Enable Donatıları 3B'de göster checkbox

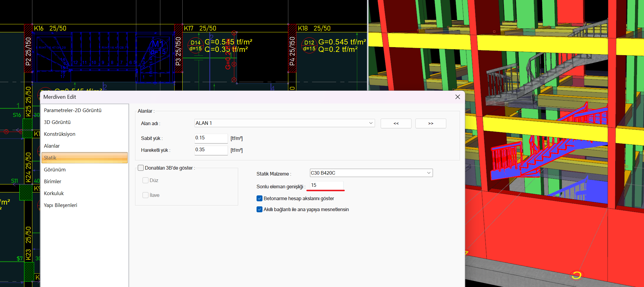(141, 168)
